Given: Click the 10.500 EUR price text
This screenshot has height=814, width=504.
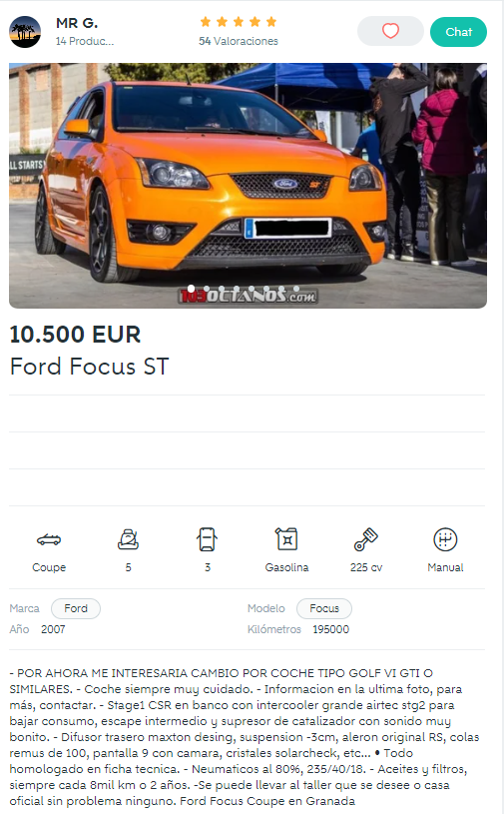Looking at the screenshot, I should pos(75,335).
